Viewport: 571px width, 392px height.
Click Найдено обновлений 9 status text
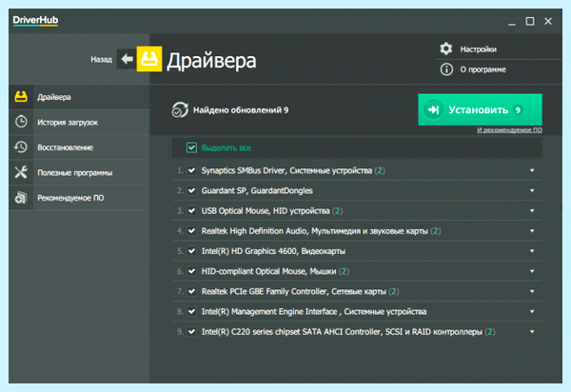click(241, 110)
